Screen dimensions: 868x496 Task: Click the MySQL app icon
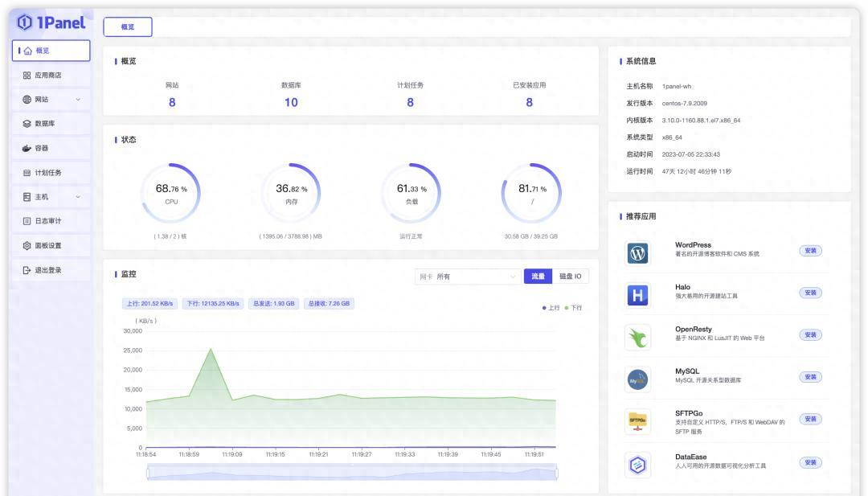click(x=637, y=379)
